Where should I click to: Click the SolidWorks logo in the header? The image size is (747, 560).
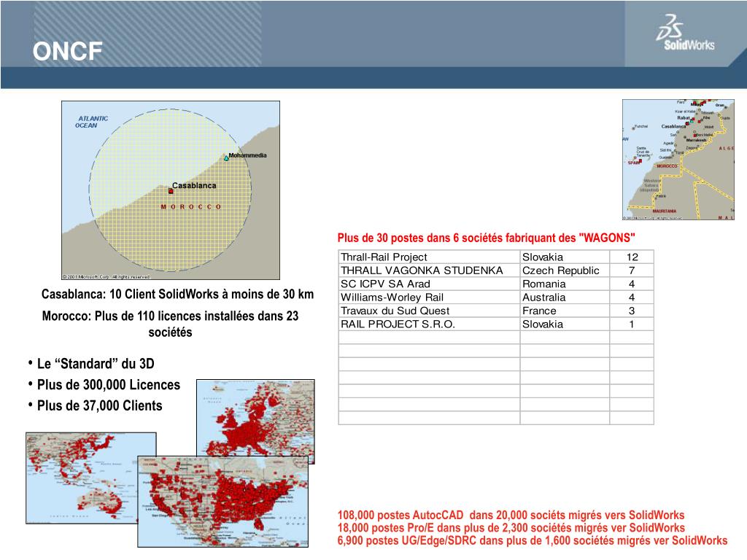685,32
